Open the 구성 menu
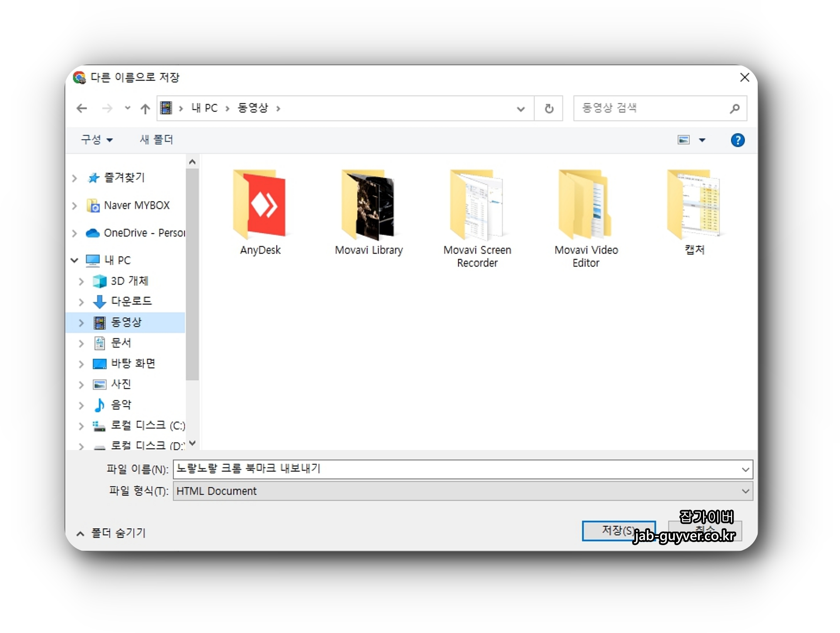This screenshot has width=840, height=633. pos(96,140)
